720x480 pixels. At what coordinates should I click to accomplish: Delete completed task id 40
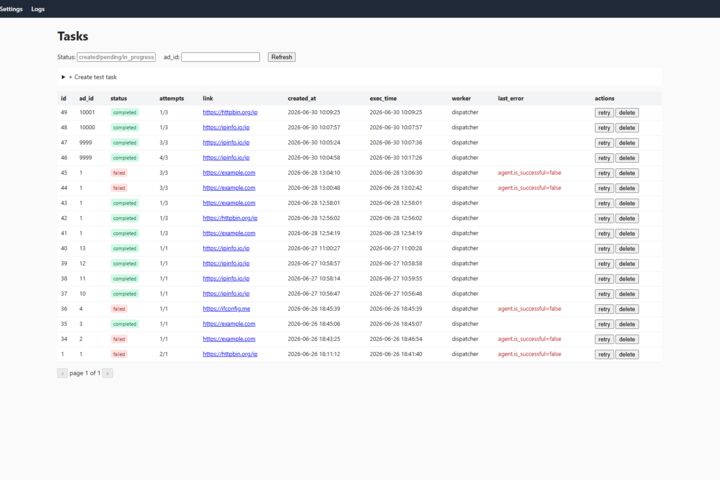(x=627, y=248)
